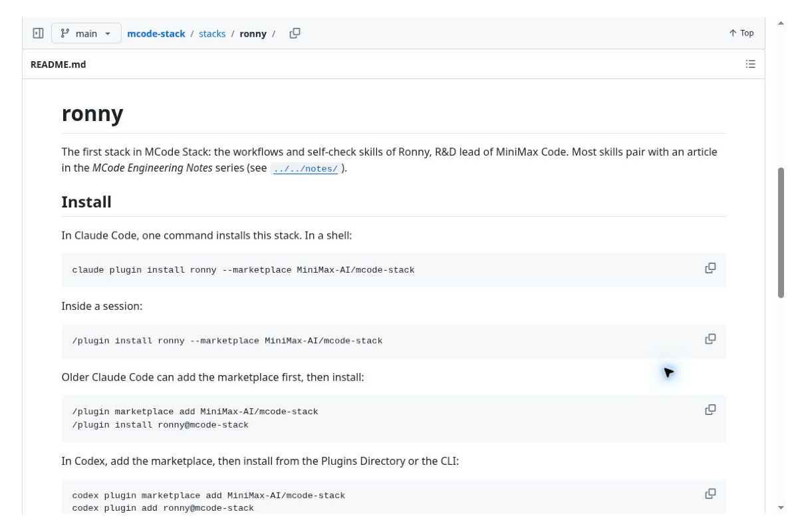
Task: Open the mcode-stack repository breadcrumb link
Action: coord(156,33)
